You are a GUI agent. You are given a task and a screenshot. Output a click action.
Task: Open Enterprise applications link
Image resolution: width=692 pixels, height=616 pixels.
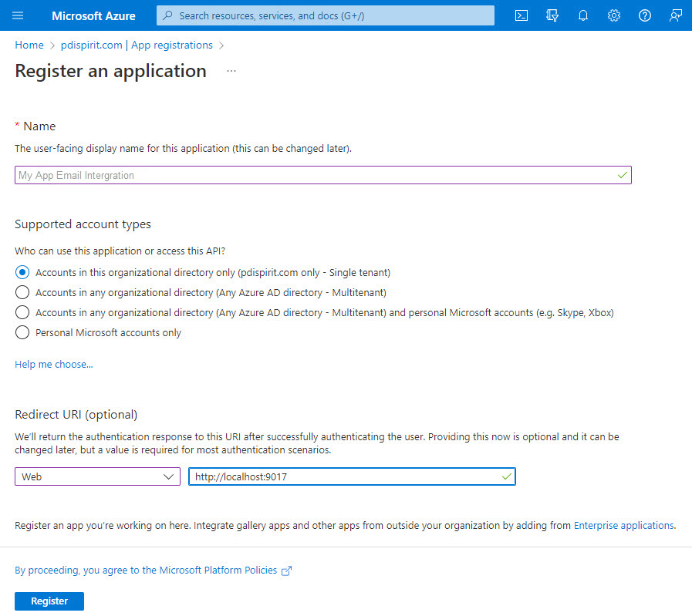tap(624, 526)
